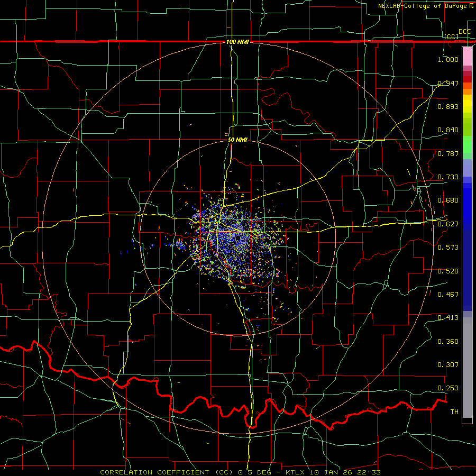Click the red segment of color bar

(x=467, y=79)
